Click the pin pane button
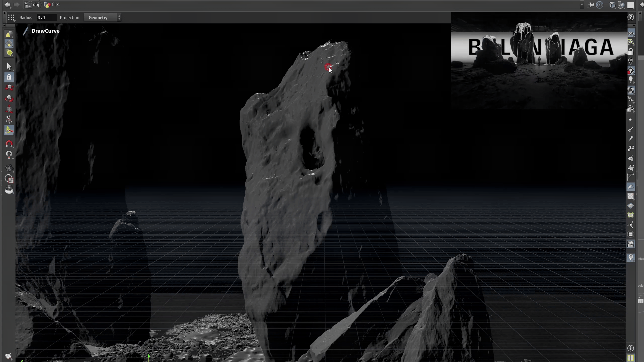The width and height of the screenshot is (644, 362). click(591, 5)
